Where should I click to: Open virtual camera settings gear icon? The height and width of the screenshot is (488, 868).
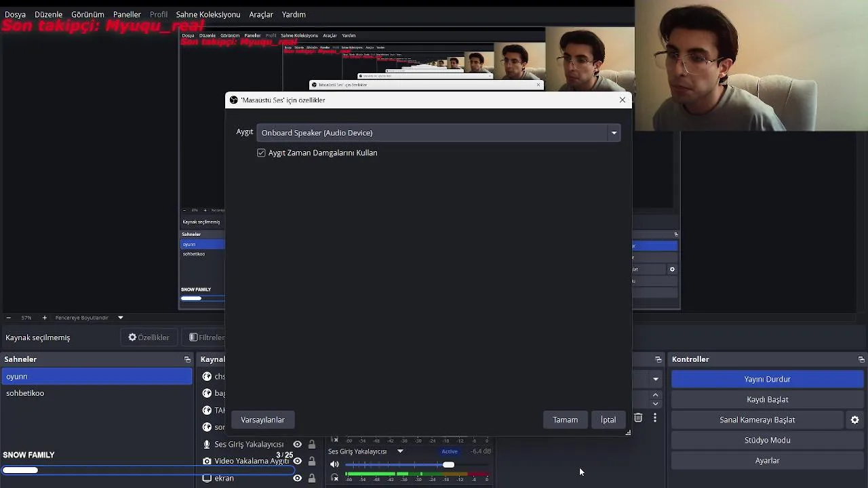[855, 420]
